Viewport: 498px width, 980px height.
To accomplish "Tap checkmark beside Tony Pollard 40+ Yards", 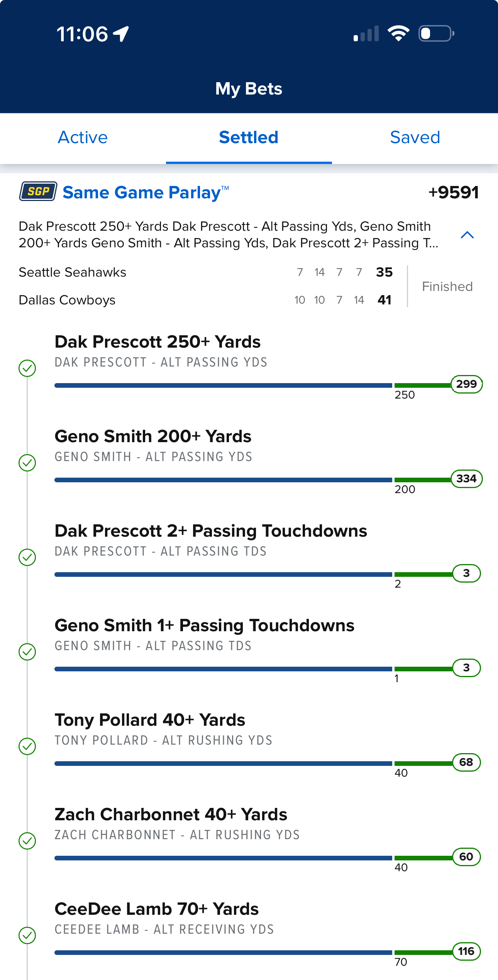I will click(x=27, y=746).
